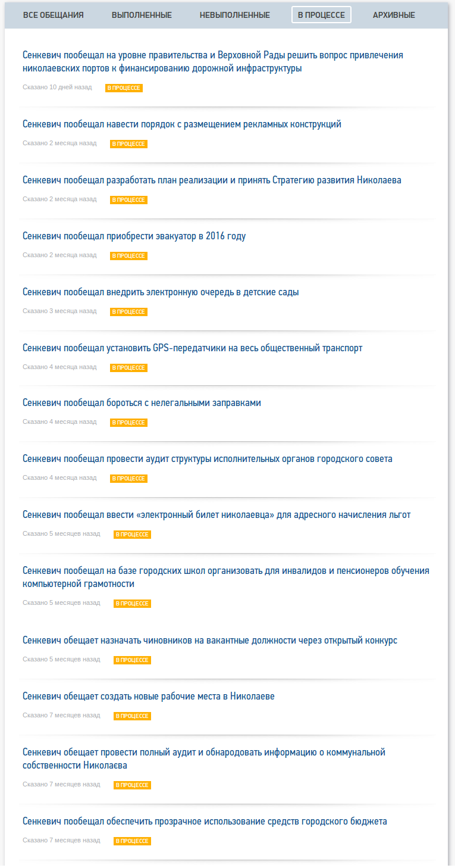Open the promise about обучения компьютерной грамотности
The image size is (455, 868).
[226, 577]
